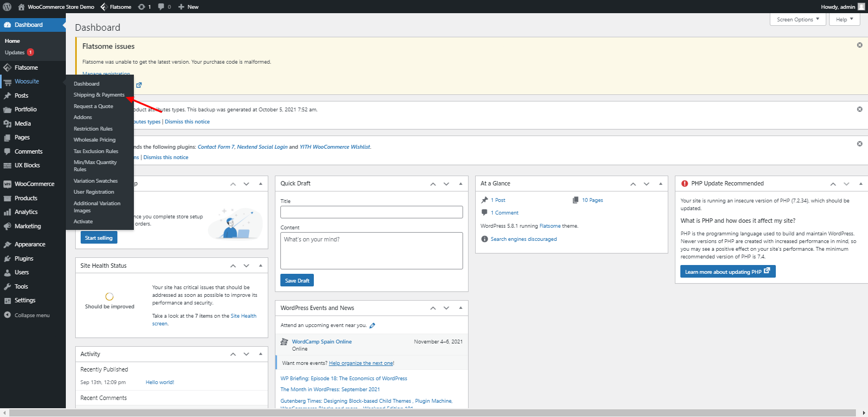Open the YITH WooCommerce Wishlist link
The image size is (868, 417).
[335, 147]
